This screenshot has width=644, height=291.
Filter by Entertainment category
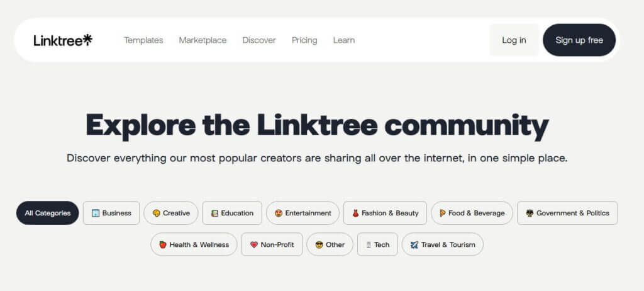pyautogui.click(x=303, y=213)
